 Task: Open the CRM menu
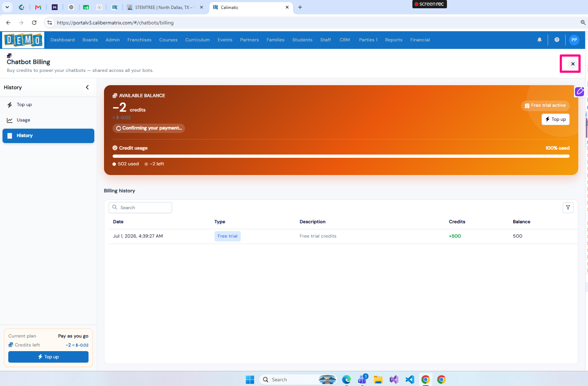click(345, 40)
